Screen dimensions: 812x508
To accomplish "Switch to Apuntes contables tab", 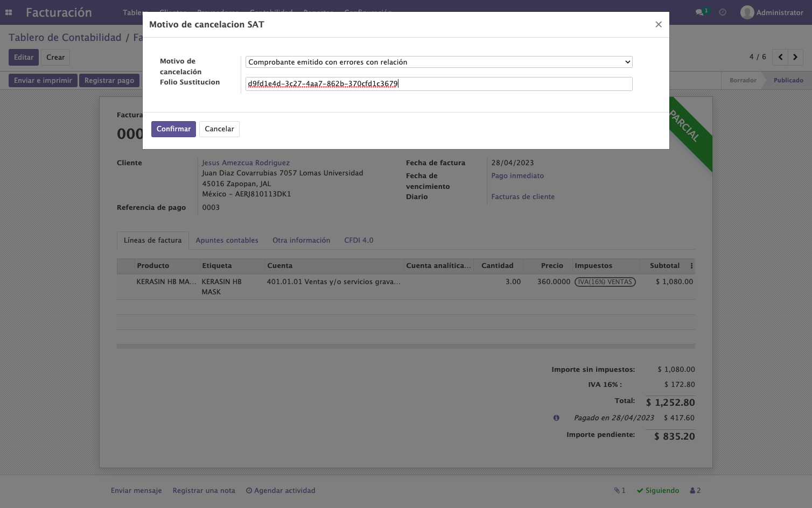I will point(227,241).
